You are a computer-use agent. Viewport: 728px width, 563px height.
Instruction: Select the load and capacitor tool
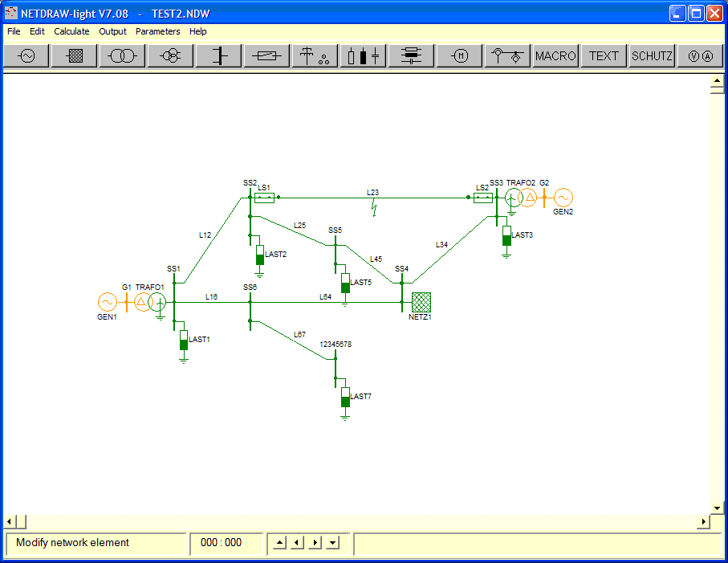[x=364, y=56]
